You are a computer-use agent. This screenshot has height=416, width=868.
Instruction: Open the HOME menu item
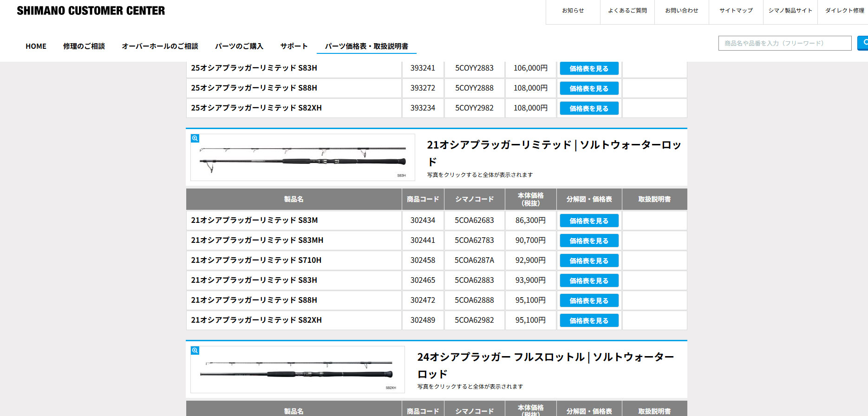[x=36, y=46]
